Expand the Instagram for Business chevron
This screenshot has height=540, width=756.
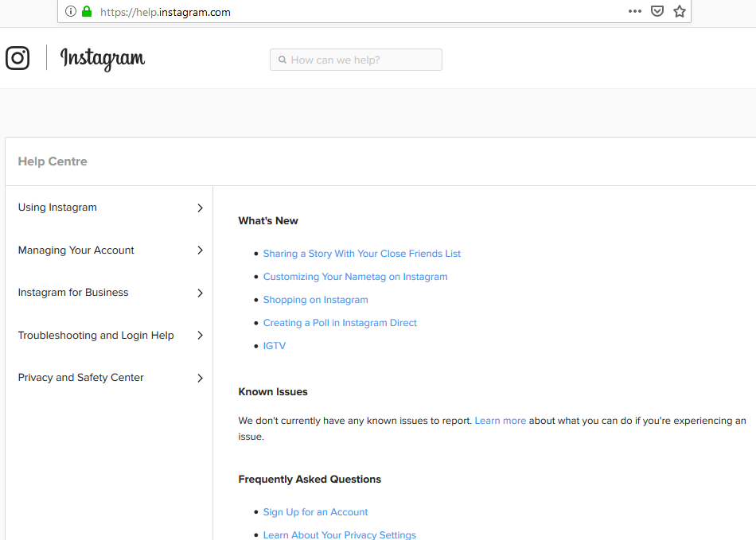coord(200,293)
